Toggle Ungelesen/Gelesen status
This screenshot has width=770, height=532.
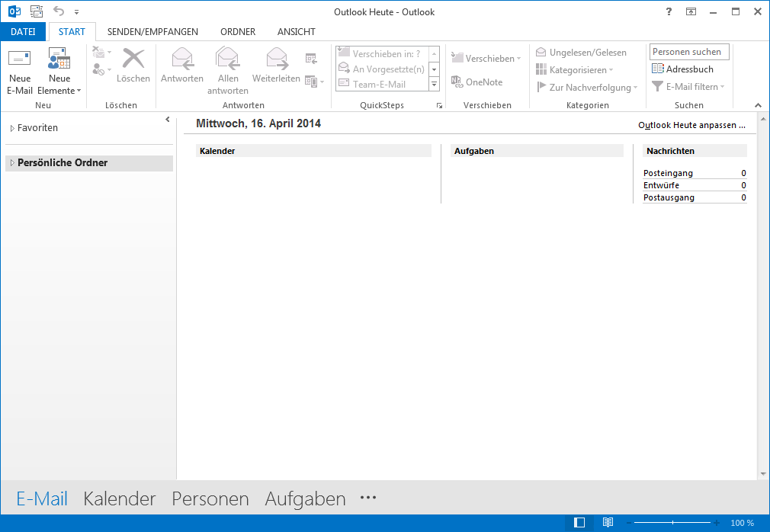click(x=581, y=53)
